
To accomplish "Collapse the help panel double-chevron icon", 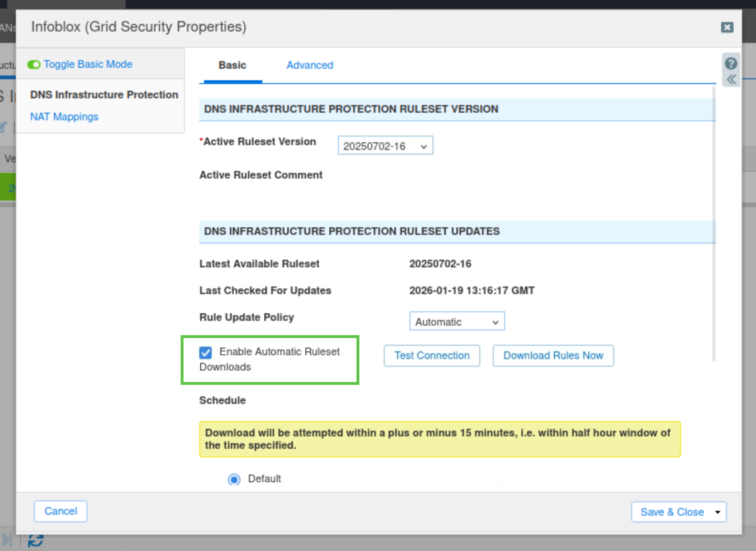I will (x=731, y=79).
